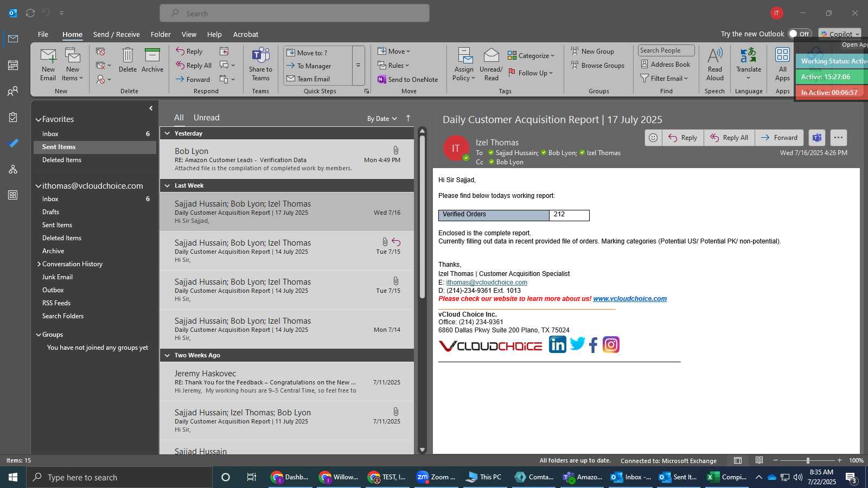Screen dimensions: 868x488
Task: Switch to Reading view in the status bar
Action: tap(759, 460)
